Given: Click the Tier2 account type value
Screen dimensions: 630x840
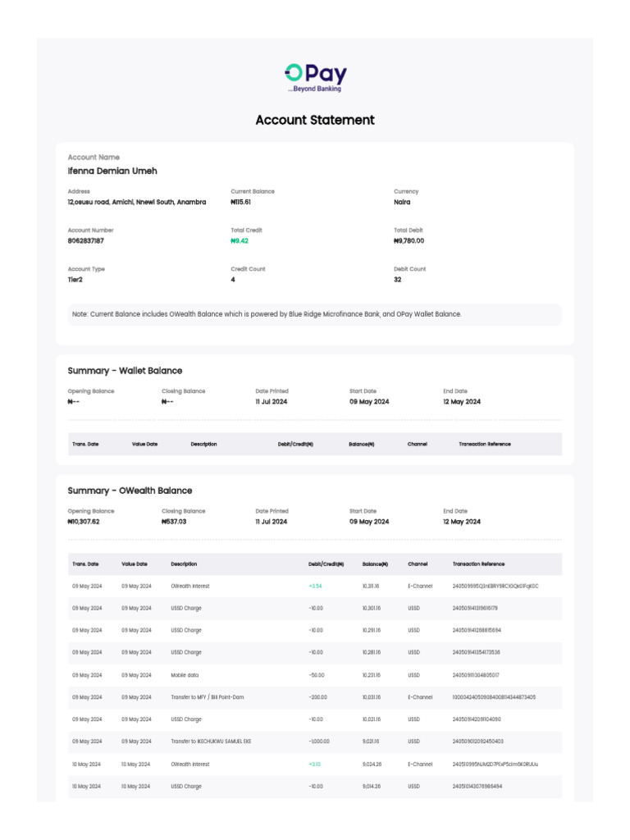Looking at the screenshot, I should tap(75, 280).
